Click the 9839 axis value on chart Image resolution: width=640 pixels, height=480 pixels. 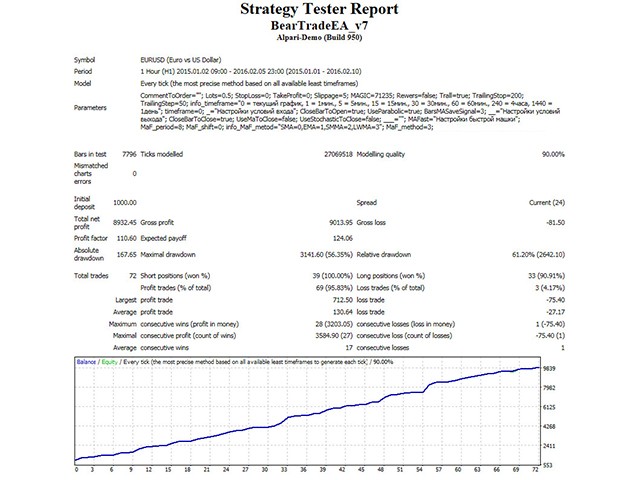tap(549, 369)
